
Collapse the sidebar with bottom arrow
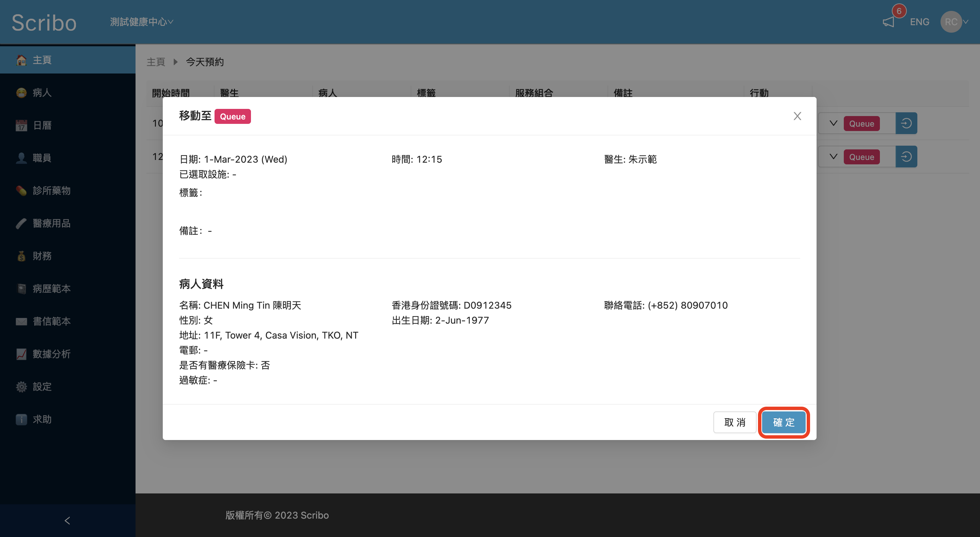pyautogui.click(x=67, y=521)
